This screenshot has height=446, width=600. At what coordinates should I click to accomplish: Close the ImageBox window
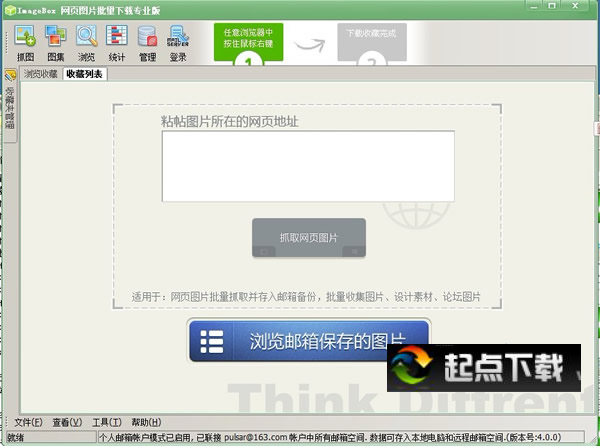[575, 6]
